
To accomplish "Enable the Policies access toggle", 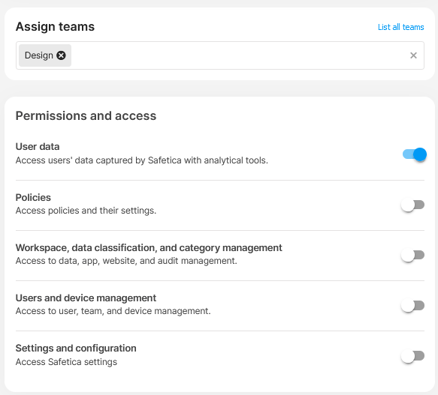I will tap(413, 205).
